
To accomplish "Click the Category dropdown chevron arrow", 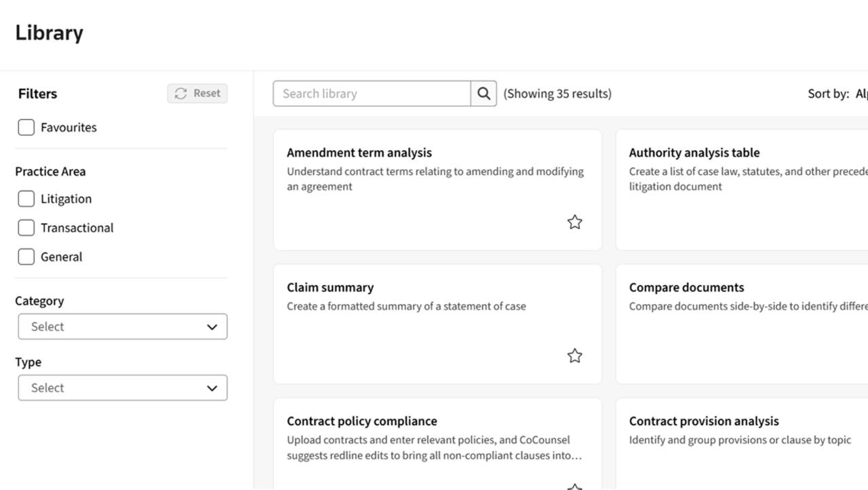I will (212, 327).
